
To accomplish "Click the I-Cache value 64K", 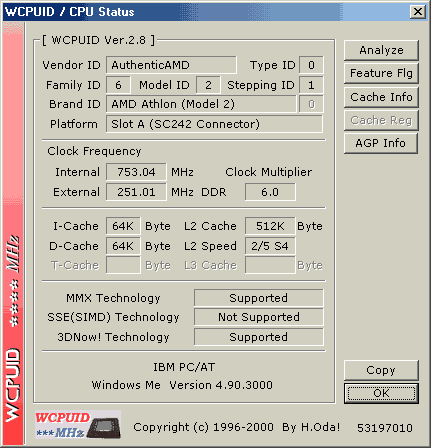I will (x=123, y=226).
